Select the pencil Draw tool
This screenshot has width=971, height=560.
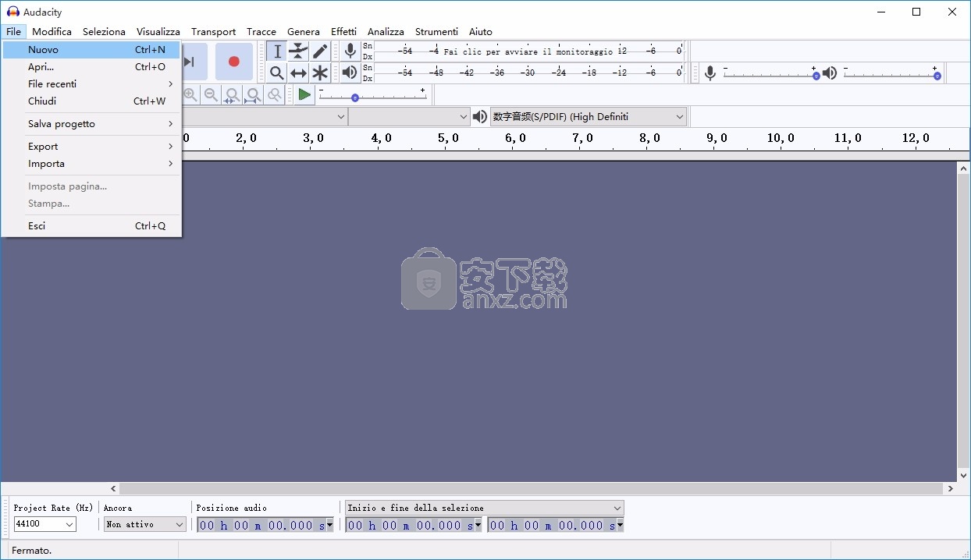click(x=320, y=51)
